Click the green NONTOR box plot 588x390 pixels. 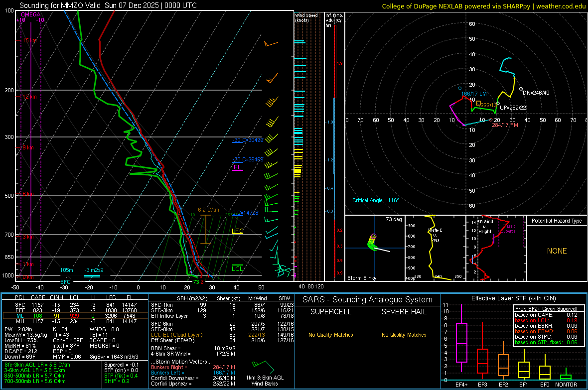(566, 375)
